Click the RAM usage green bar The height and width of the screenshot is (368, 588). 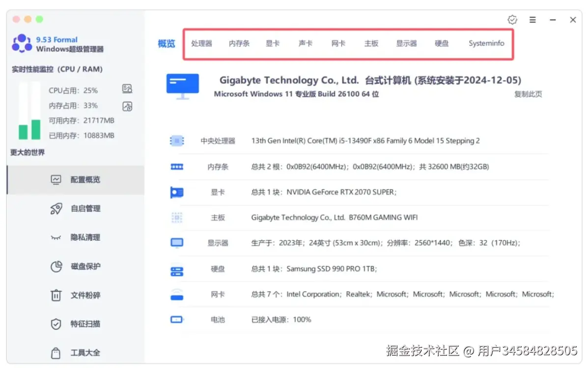[x=36, y=129]
